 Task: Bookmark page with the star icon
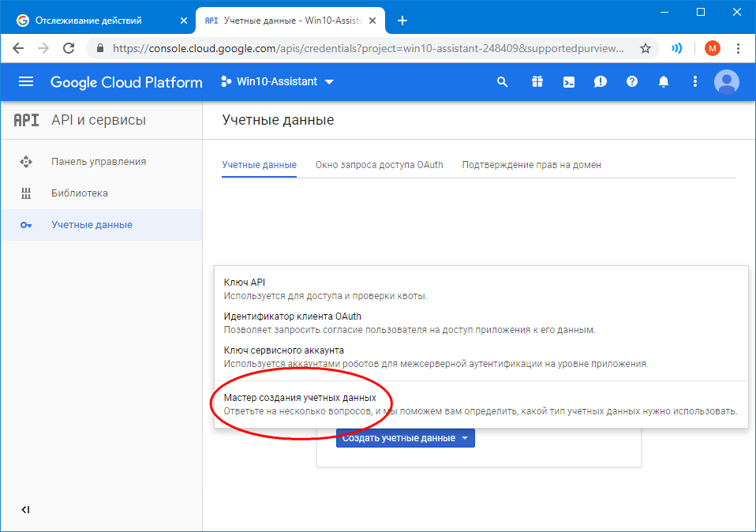[645, 48]
